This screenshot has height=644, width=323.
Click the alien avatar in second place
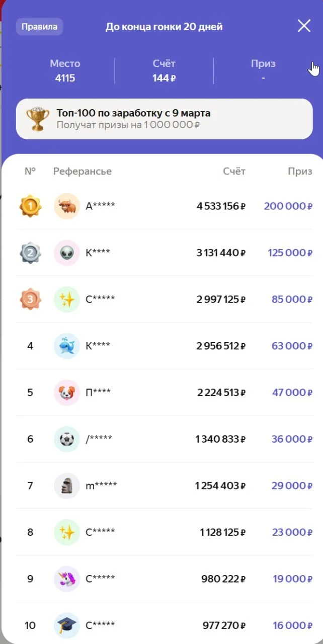pos(67,253)
